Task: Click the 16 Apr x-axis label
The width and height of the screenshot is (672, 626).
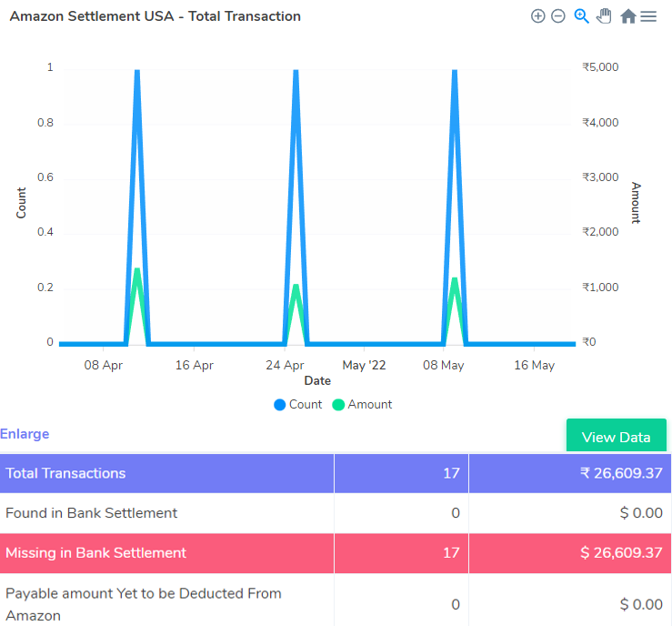Action: coord(194,365)
